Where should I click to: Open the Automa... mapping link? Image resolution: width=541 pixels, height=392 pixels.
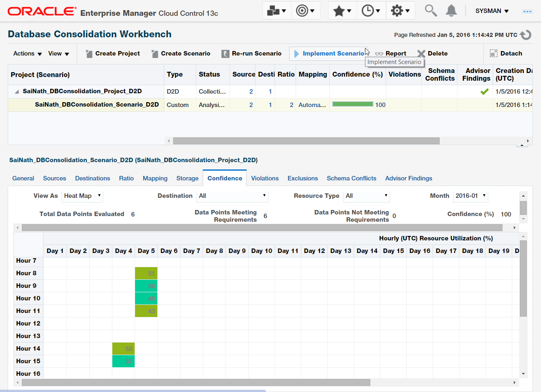tap(312, 105)
